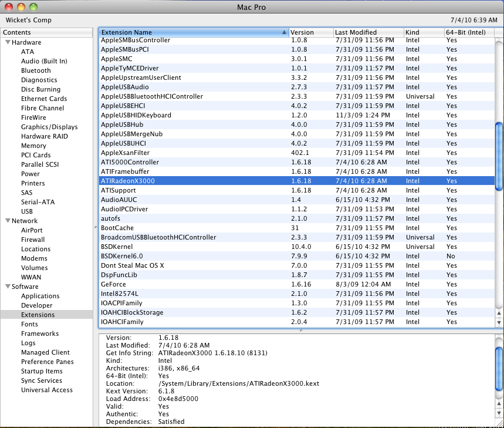This screenshot has height=428, width=504.
Task: Select WWAN under Network
Action: click(31, 277)
